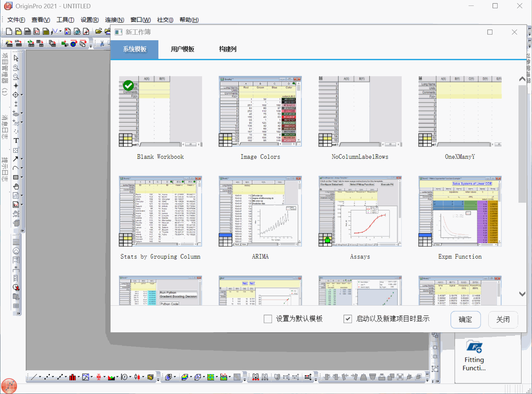Click the New Folder toolbar icon
Screen dimensions: 532x394
click(x=18, y=32)
